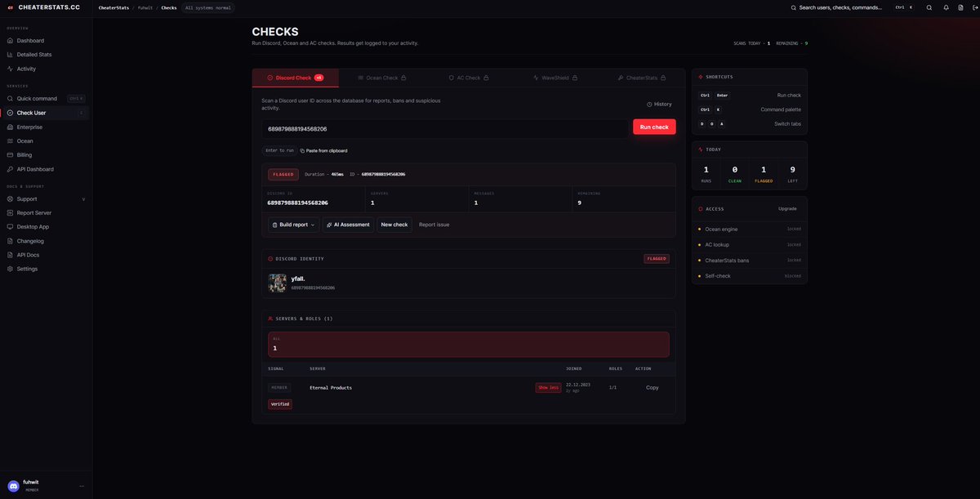Viewport: 980px width, 499px height.
Task: Click the FLAGGED count in Today panel
Action: pos(764,173)
